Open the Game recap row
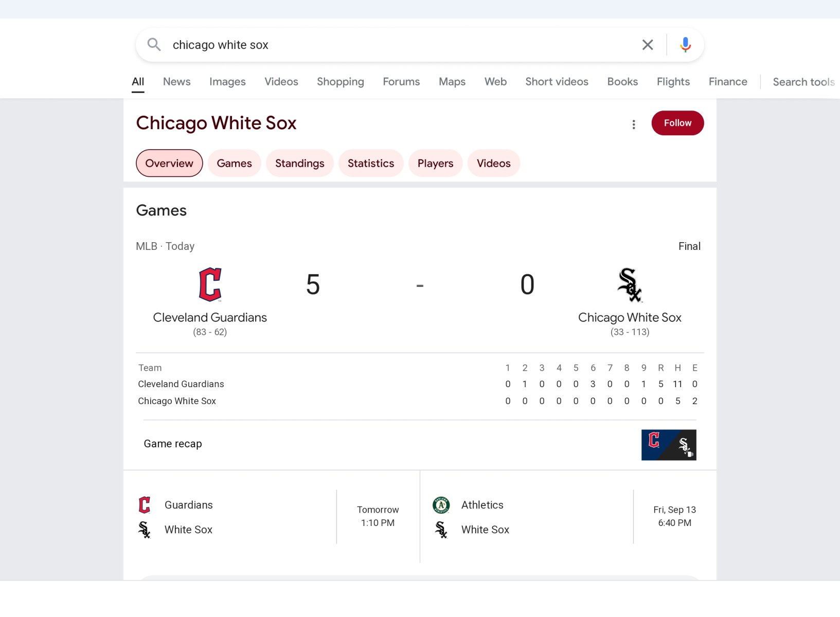 [x=173, y=444]
